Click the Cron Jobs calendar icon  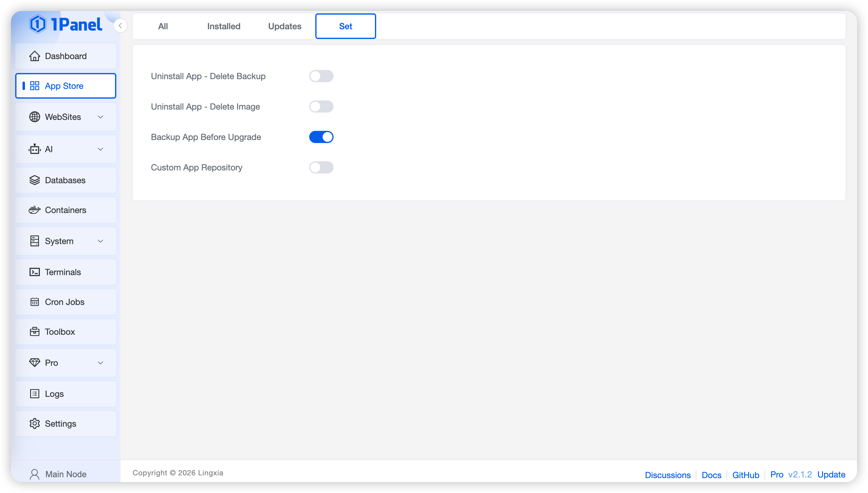click(34, 302)
